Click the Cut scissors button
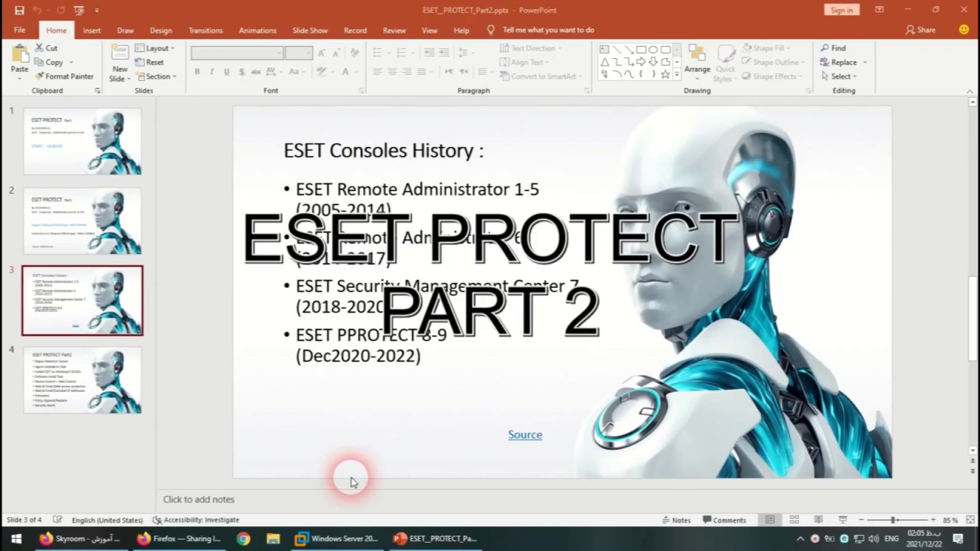The width and height of the screenshot is (980, 551). coord(46,48)
